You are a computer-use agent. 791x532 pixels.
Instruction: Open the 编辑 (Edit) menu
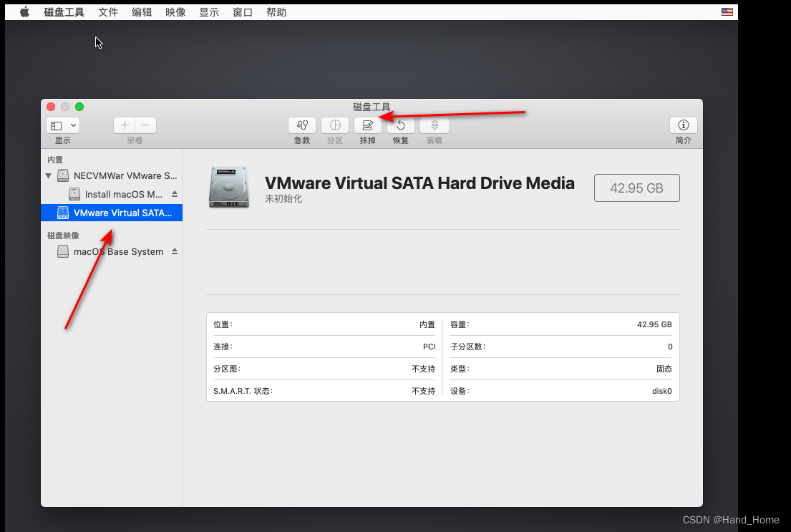tap(142, 12)
